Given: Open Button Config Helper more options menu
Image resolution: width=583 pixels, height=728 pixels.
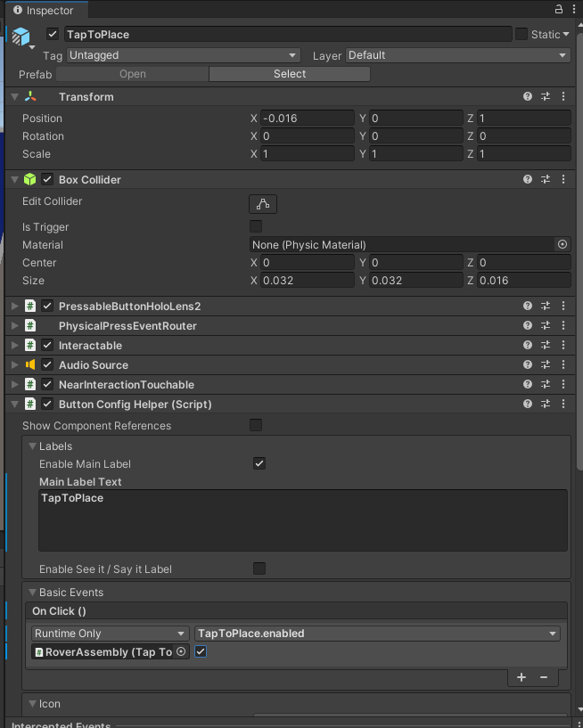Looking at the screenshot, I should pos(563,404).
